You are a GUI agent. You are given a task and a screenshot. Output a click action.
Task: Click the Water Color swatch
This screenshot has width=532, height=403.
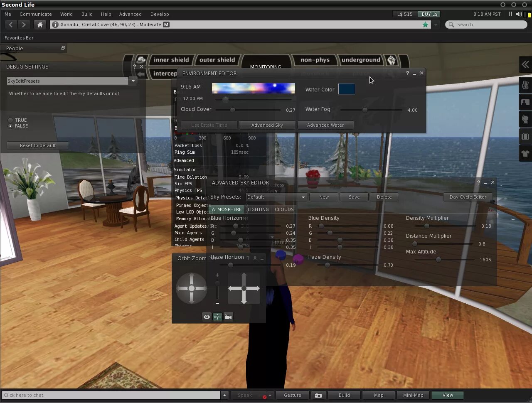[x=347, y=89]
